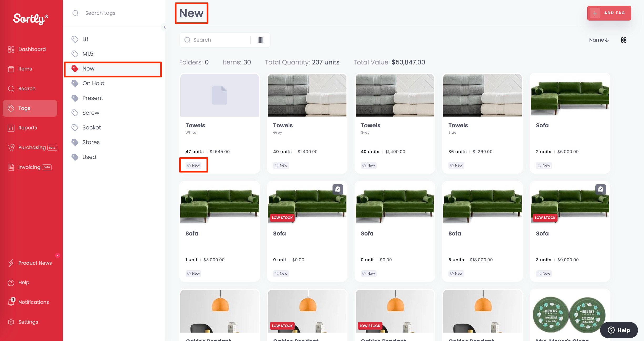Open Purchasing Beta menu item

pyautogui.click(x=32, y=148)
